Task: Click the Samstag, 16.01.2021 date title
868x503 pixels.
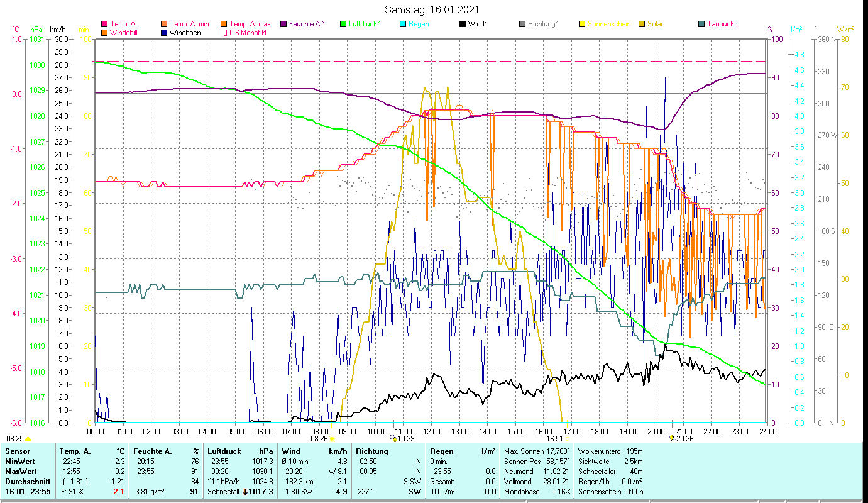Action: [434, 9]
